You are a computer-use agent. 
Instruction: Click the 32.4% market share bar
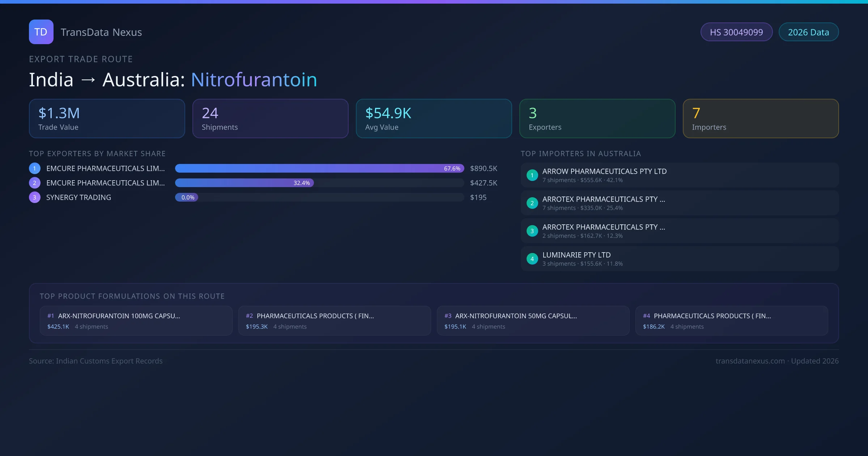click(x=244, y=183)
